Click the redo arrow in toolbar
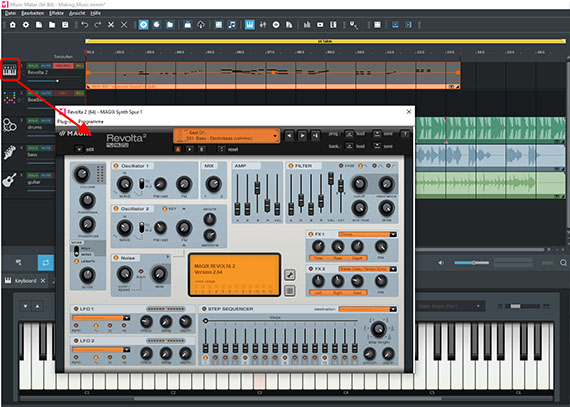This screenshot has height=407, width=570. 98,25
